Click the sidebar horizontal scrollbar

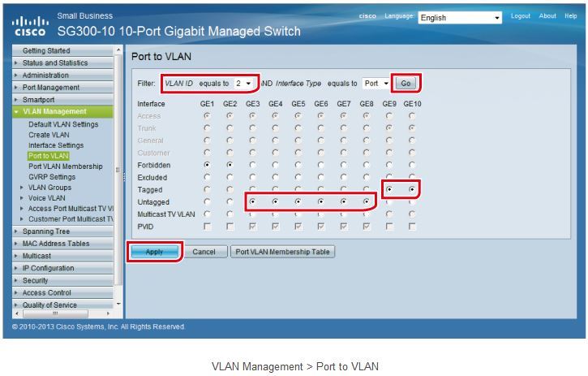[x=61, y=313]
